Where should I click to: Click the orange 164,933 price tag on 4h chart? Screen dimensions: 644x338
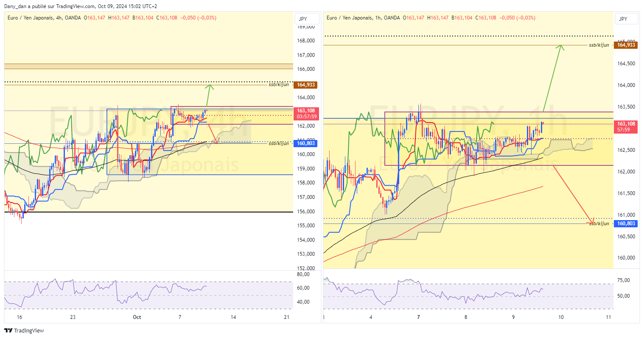coord(306,85)
